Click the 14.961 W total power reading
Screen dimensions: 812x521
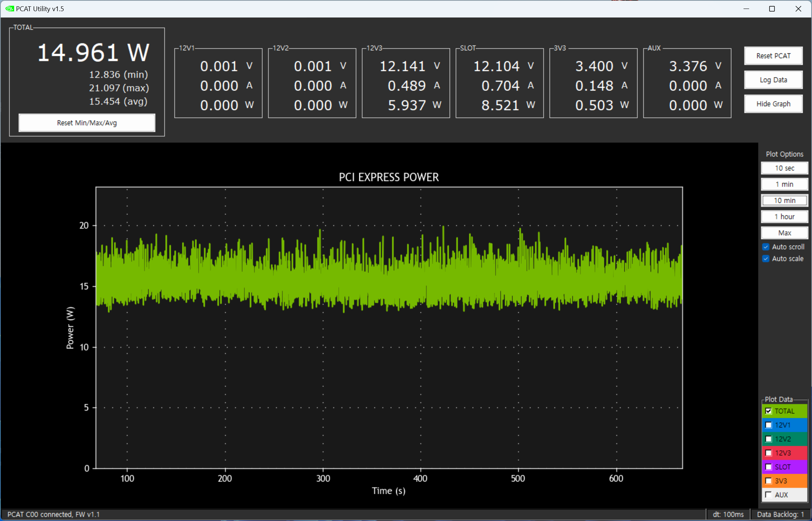click(93, 53)
